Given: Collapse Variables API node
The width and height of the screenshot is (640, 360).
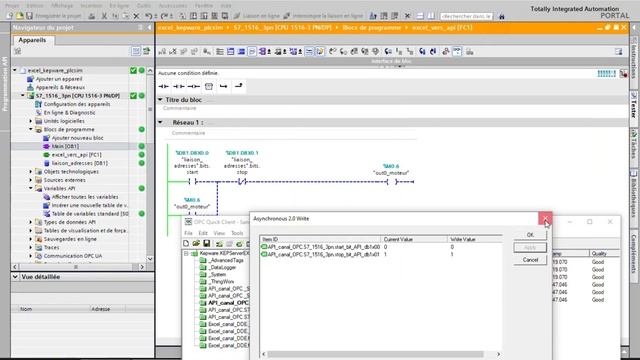Looking at the screenshot, I should [x=31, y=188].
